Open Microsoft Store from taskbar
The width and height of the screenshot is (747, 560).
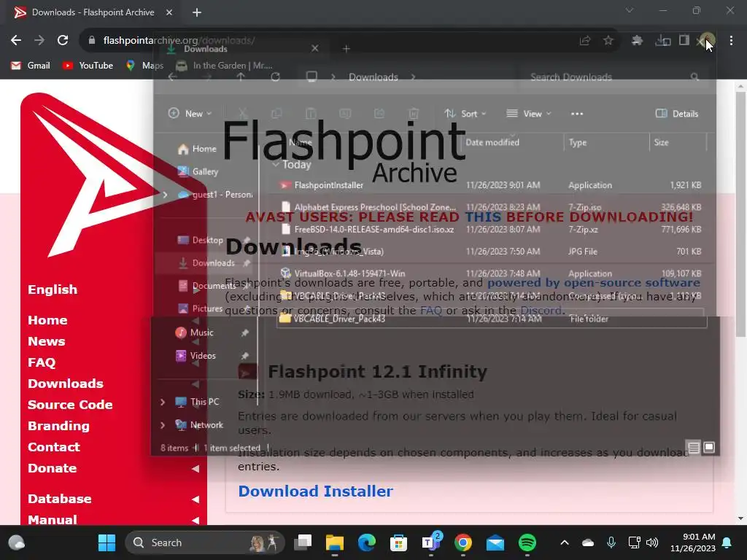coord(399,542)
